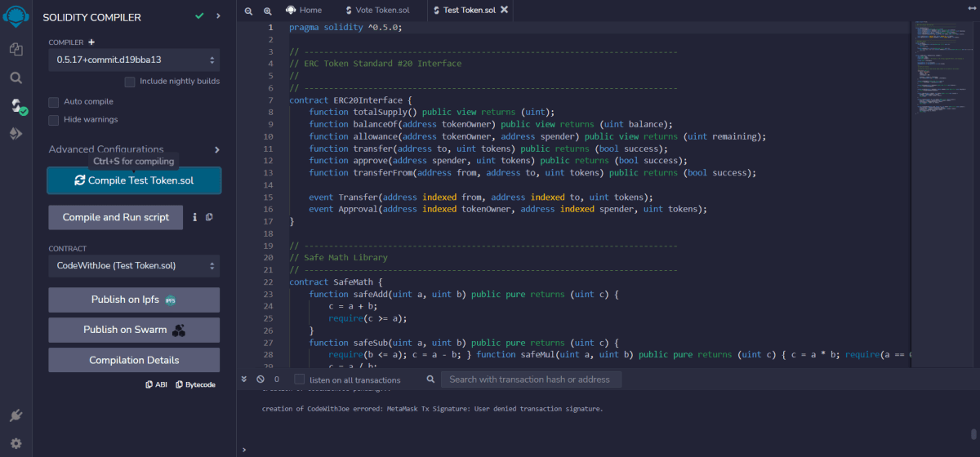Click copy icon beside Compile and Run script
The width and height of the screenshot is (980, 457).
click(209, 217)
